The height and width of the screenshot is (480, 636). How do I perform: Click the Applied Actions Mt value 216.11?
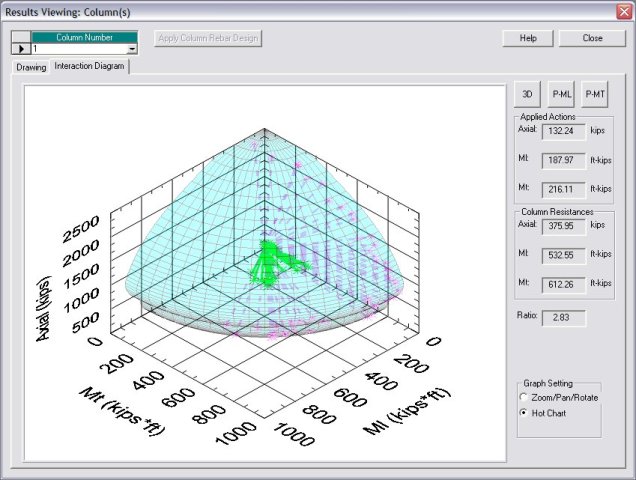point(564,189)
